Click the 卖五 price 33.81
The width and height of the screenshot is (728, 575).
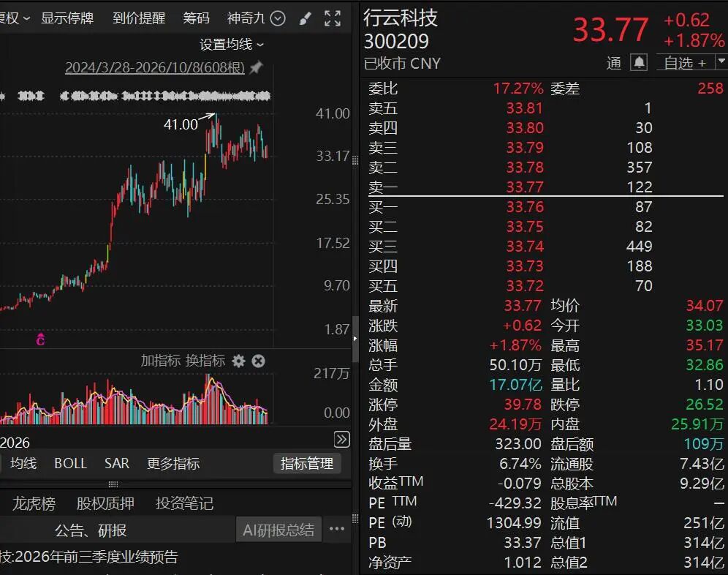pyautogui.click(x=525, y=108)
